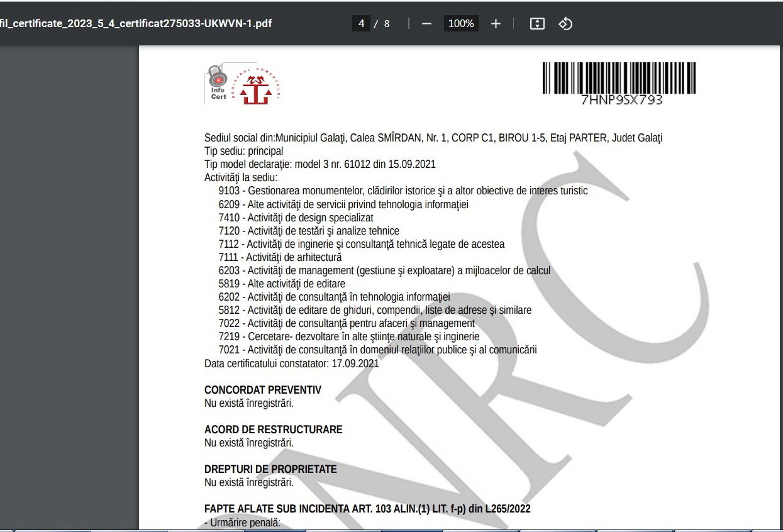Click the total page count 8
This screenshot has height=532, width=783.
pos(387,24)
